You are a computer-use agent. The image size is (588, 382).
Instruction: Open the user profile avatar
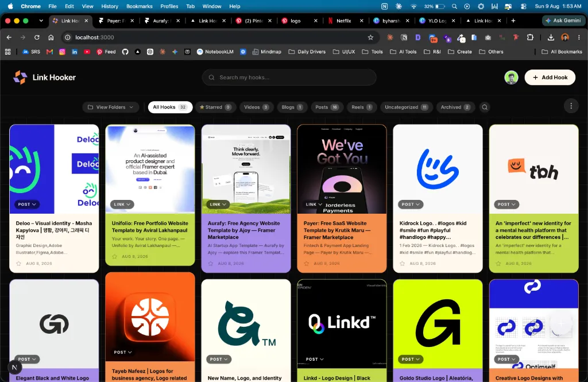coord(511,78)
